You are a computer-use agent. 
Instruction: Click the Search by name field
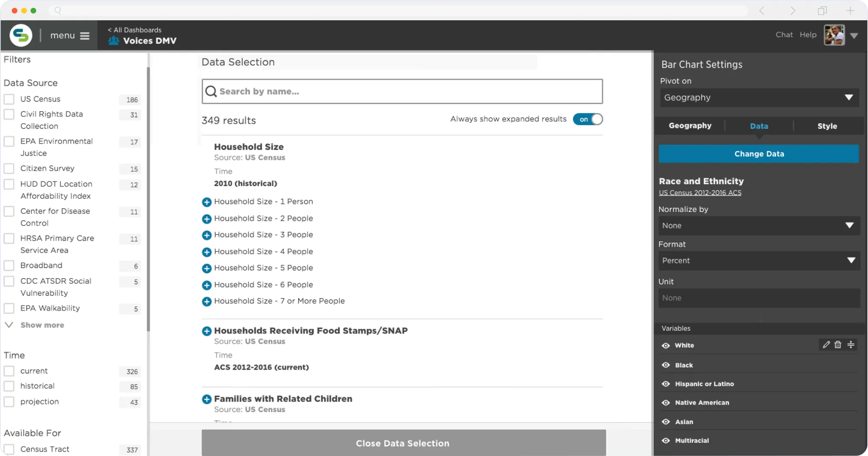tap(402, 92)
